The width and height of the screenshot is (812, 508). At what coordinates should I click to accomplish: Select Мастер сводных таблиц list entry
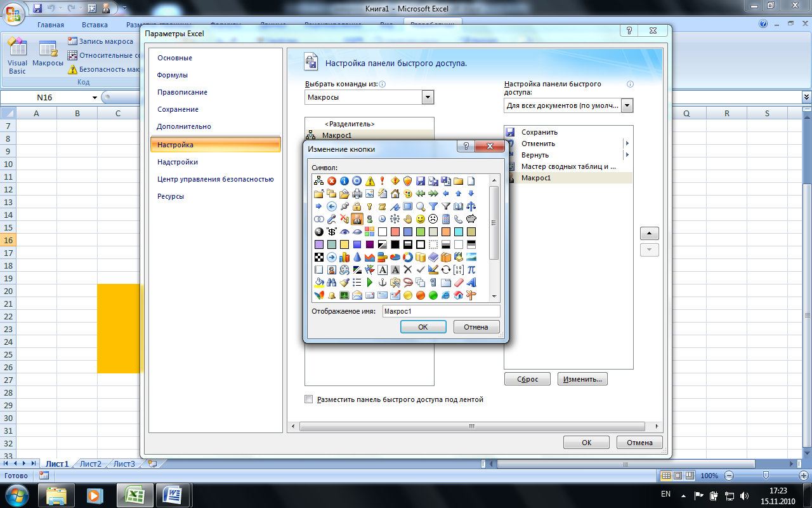click(568, 166)
